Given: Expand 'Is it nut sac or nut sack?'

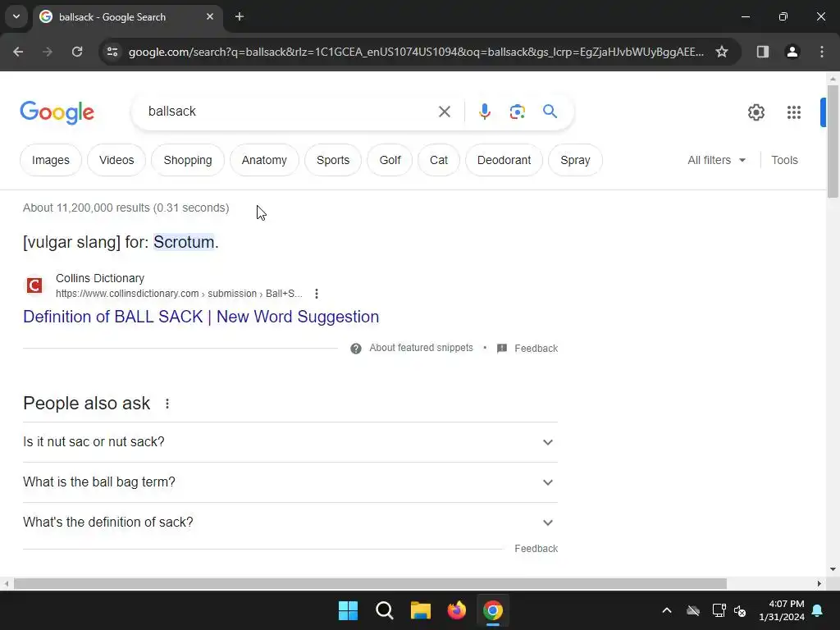Looking at the screenshot, I should [290, 442].
